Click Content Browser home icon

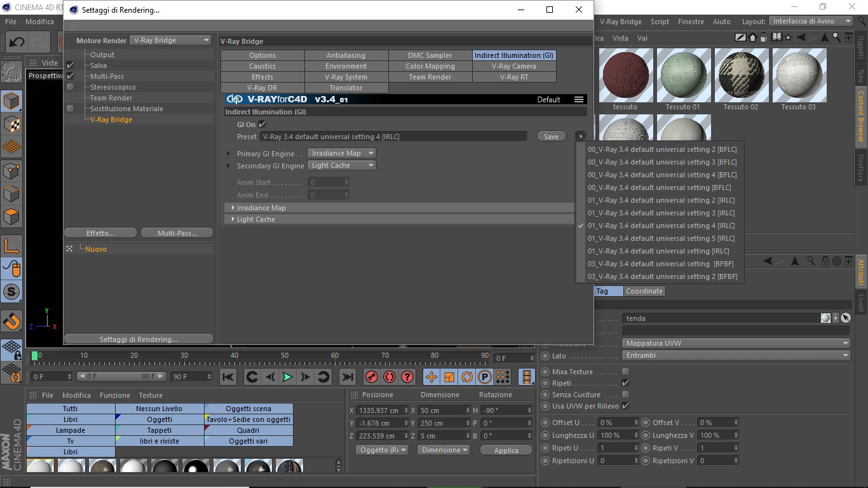click(753, 38)
